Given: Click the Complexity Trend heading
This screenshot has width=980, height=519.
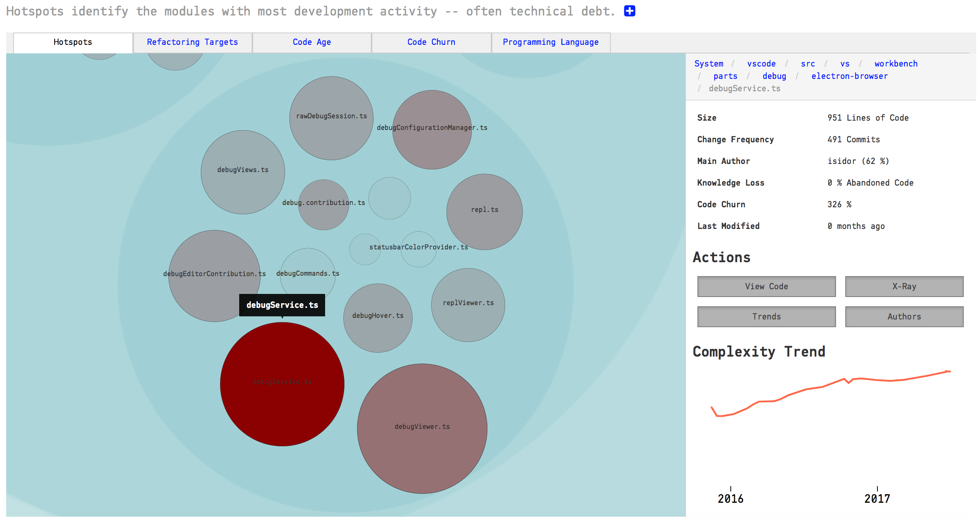Looking at the screenshot, I should tap(759, 352).
